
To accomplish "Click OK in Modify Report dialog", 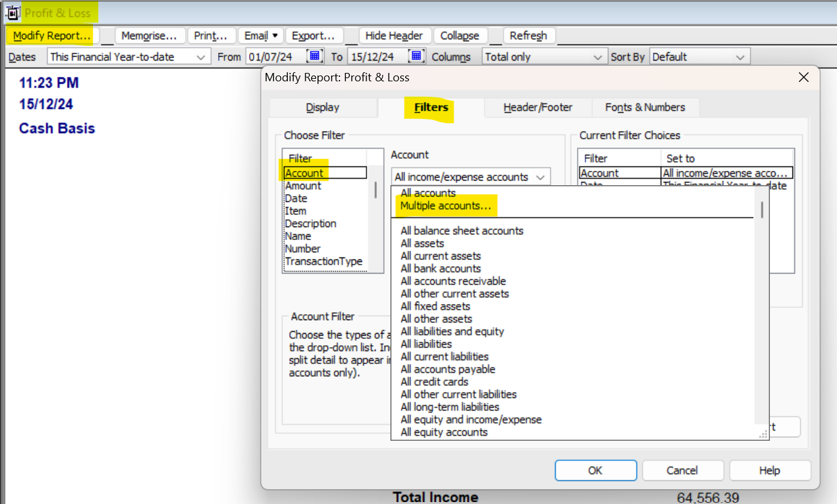I will point(596,470).
